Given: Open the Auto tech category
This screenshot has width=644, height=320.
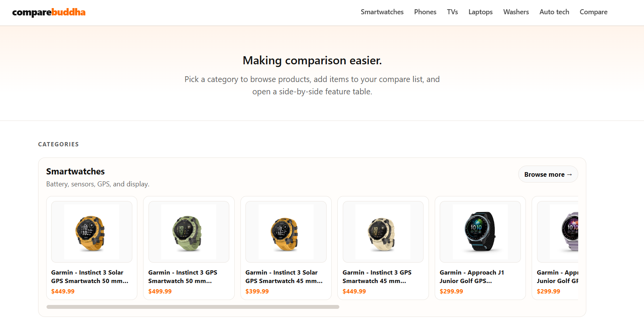Looking at the screenshot, I should coord(554,12).
